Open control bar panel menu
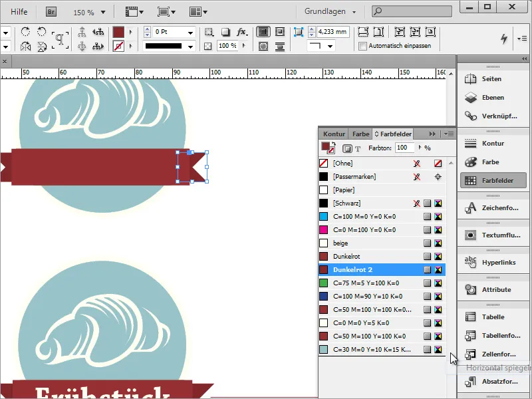Screen dimensions: 532x399 point(522,39)
